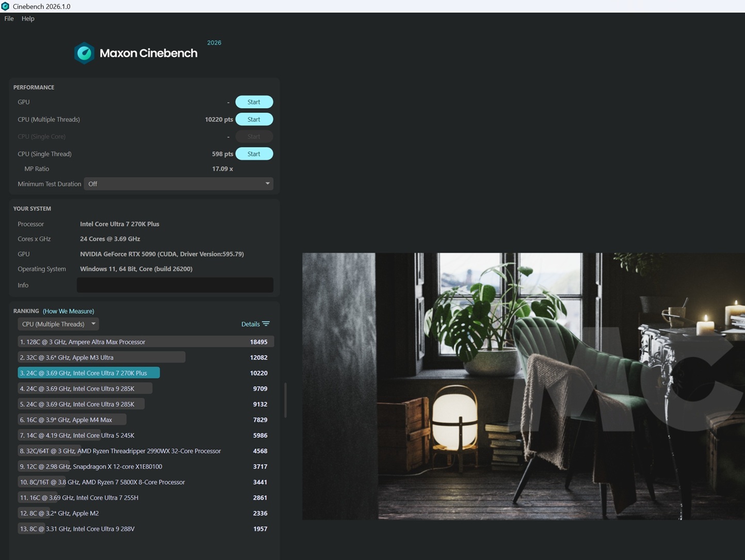This screenshot has height=560, width=745.
Task: Click the Cinebench title bar app icon
Action: click(6, 6)
